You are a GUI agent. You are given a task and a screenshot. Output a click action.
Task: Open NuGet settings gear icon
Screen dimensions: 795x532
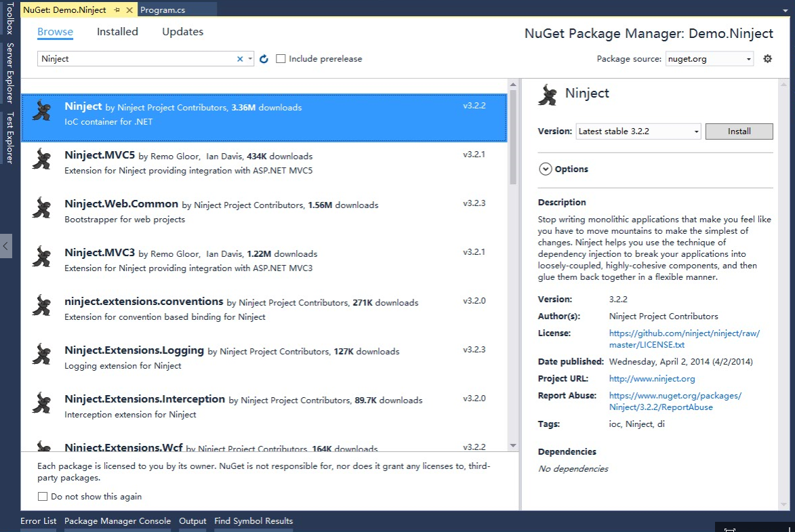coord(768,59)
